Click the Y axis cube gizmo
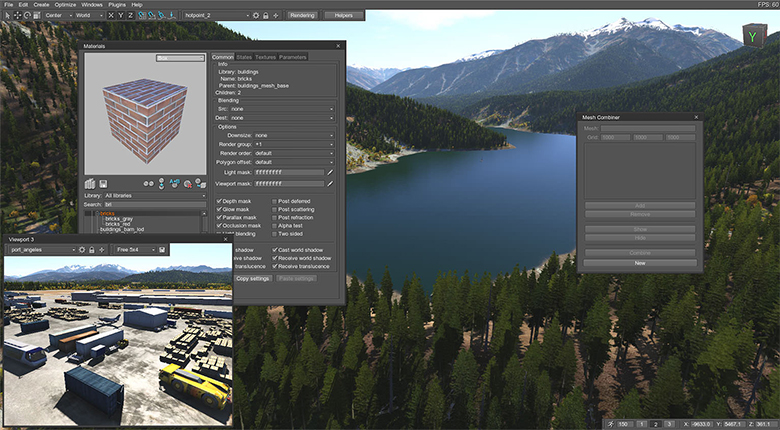The height and width of the screenshot is (430, 780). [x=752, y=38]
